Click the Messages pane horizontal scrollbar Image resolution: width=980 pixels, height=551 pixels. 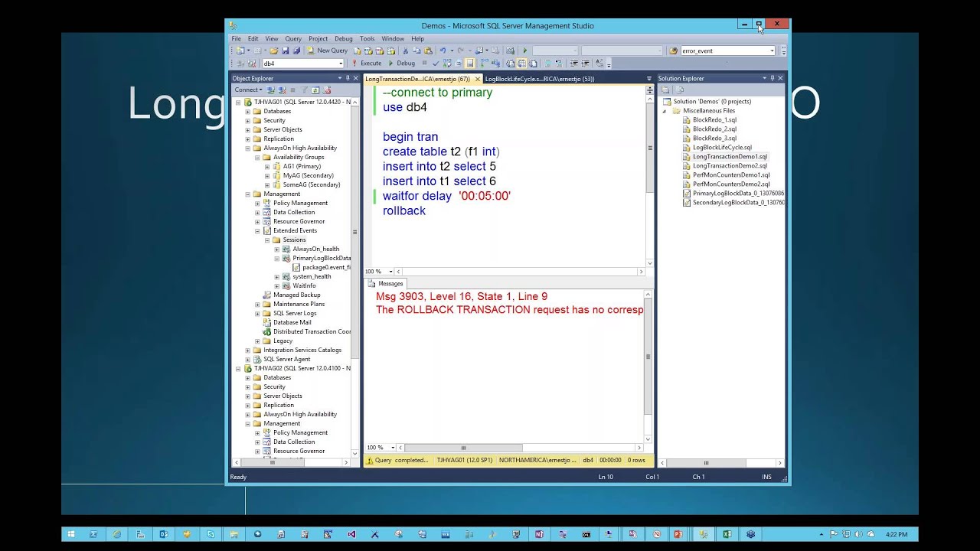pos(463,448)
